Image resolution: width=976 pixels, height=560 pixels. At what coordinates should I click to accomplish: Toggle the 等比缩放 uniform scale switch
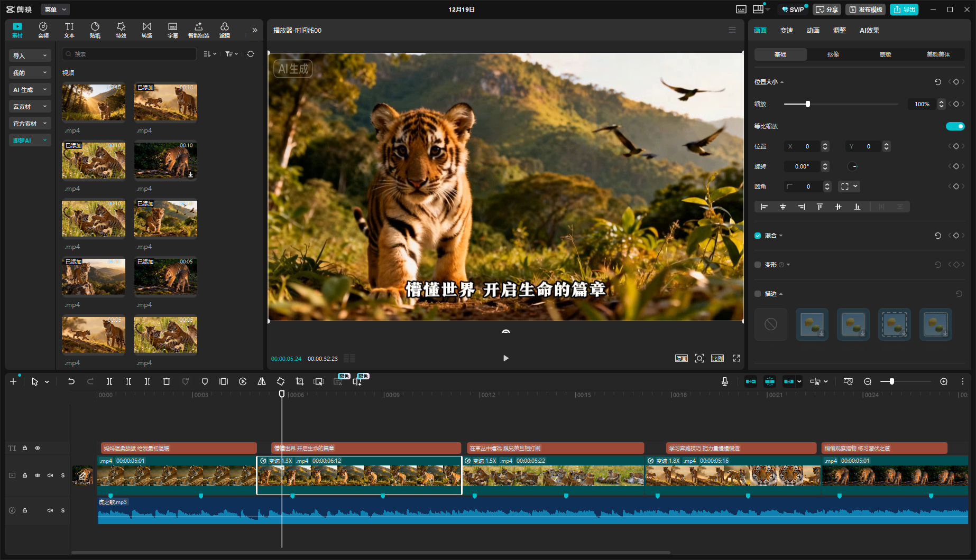click(x=955, y=126)
